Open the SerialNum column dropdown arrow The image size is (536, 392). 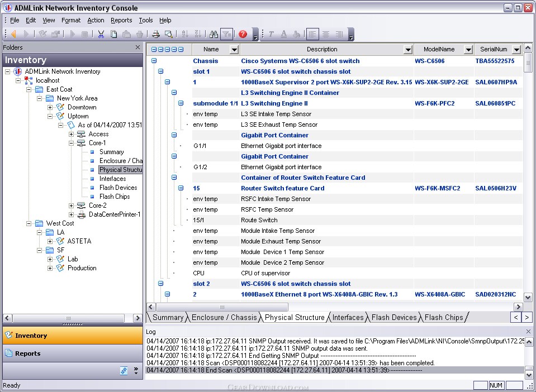click(516, 50)
